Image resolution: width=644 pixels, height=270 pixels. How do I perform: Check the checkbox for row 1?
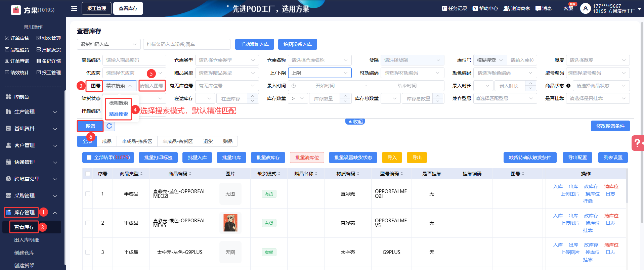click(88, 194)
